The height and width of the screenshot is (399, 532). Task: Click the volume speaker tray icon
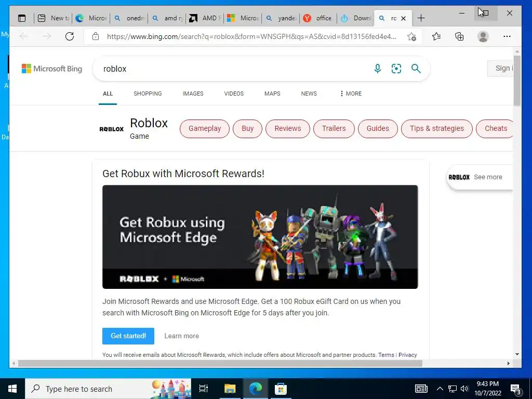(x=464, y=389)
